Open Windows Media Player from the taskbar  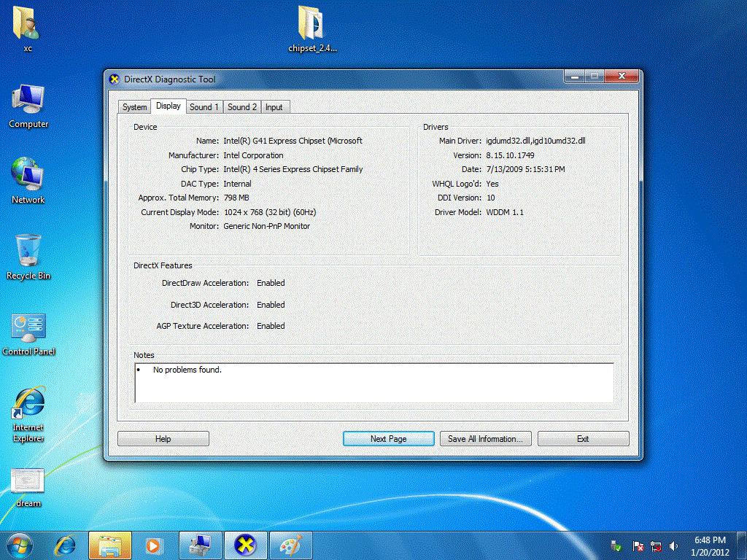click(154, 545)
